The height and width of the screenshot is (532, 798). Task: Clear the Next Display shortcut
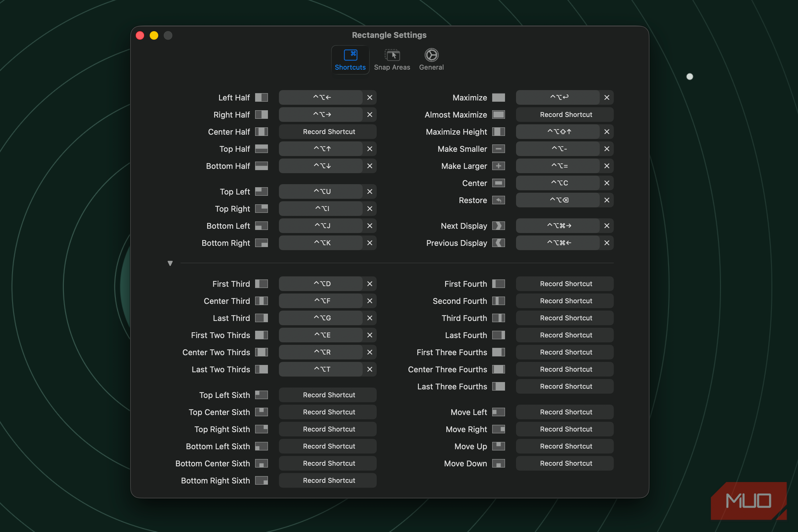pyautogui.click(x=606, y=226)
